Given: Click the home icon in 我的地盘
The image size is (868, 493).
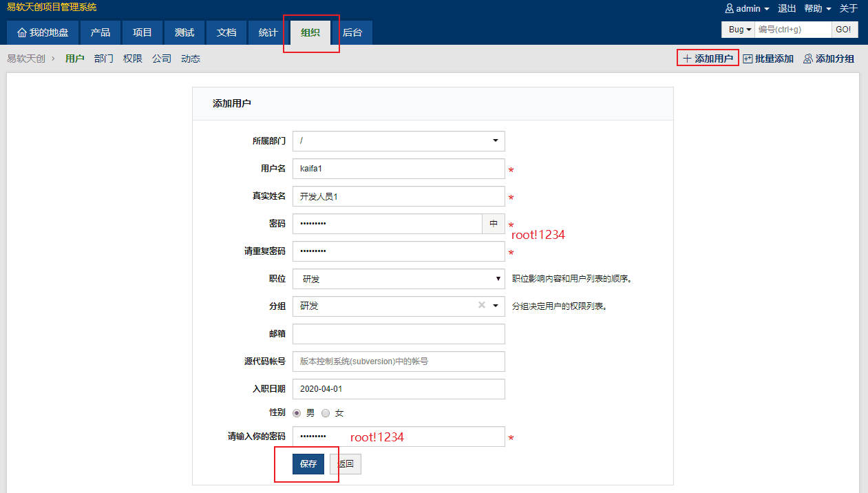Looking at the screenshot, I should tap(22, 32).
